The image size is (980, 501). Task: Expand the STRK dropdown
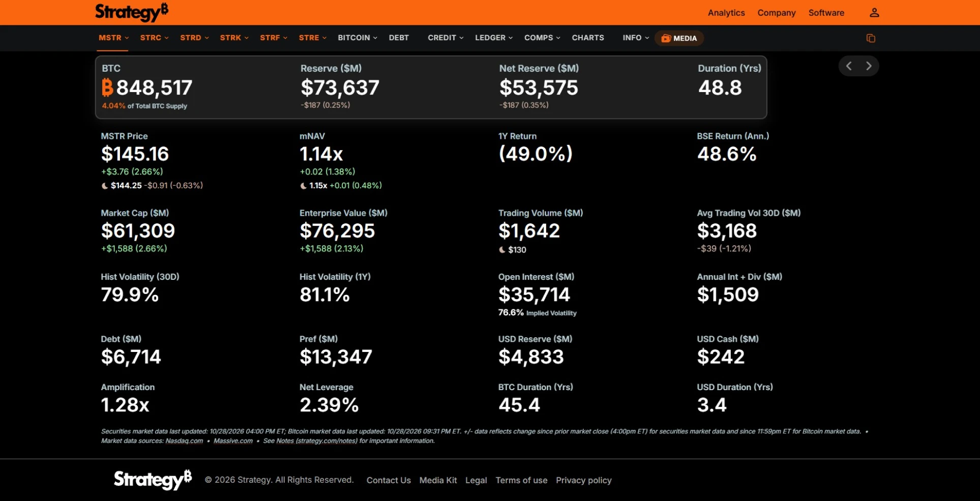pyautogui.click(x=234, y=38)
